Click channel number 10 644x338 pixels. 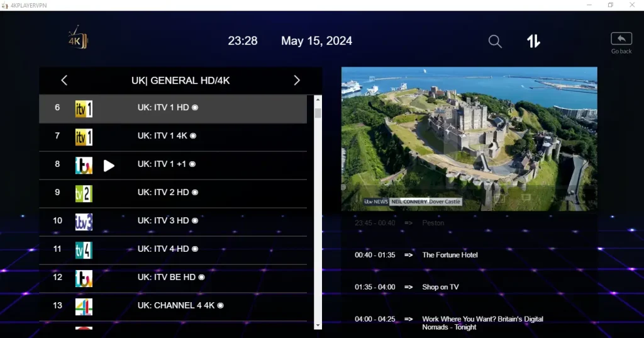pos(57,221)
